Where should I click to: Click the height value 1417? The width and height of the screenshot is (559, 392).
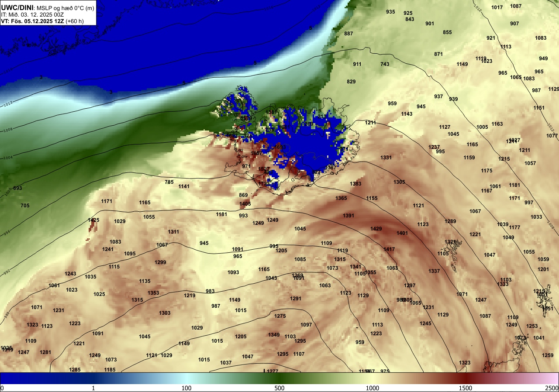coord(389,249)
